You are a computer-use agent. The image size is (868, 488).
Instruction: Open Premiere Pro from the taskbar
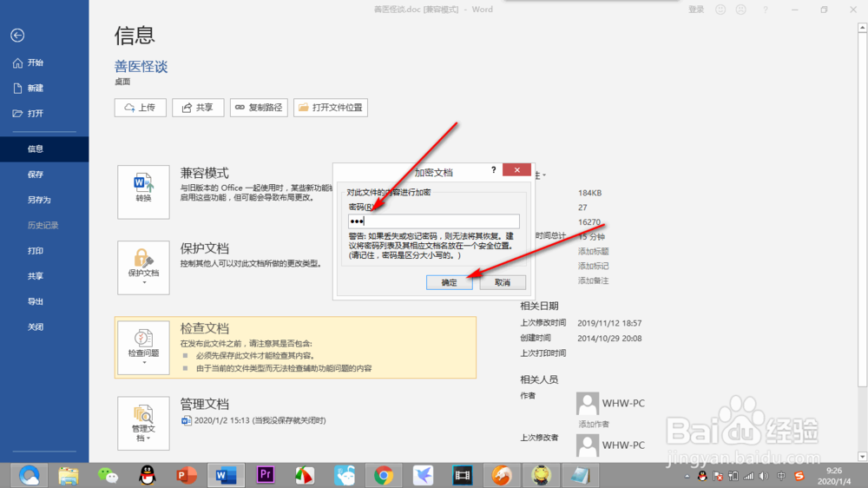point(266,475)
